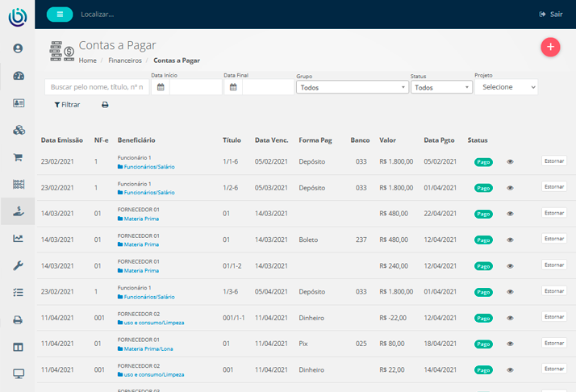Click eye icon on Boleto payment row
The image size is (576, 392).
click(510, 240)
